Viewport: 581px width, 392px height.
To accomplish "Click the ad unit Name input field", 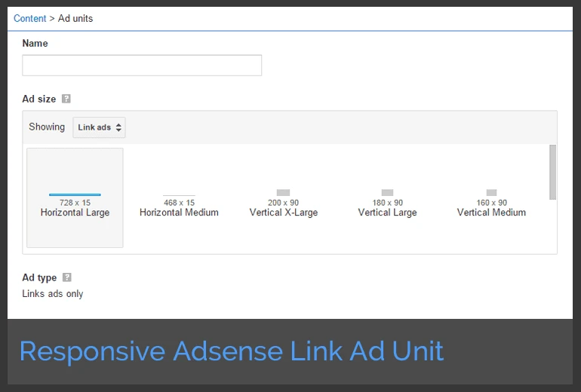I will click(142, 65).
